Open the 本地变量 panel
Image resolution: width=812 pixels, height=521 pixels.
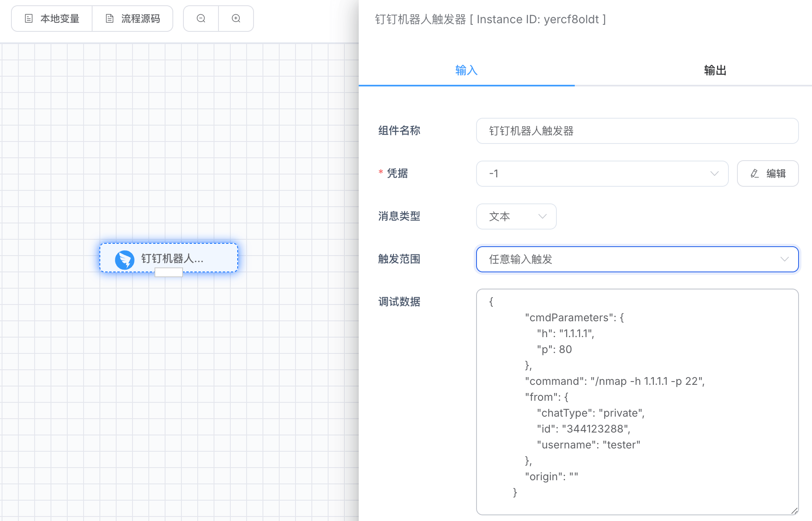tap(52, 18)
